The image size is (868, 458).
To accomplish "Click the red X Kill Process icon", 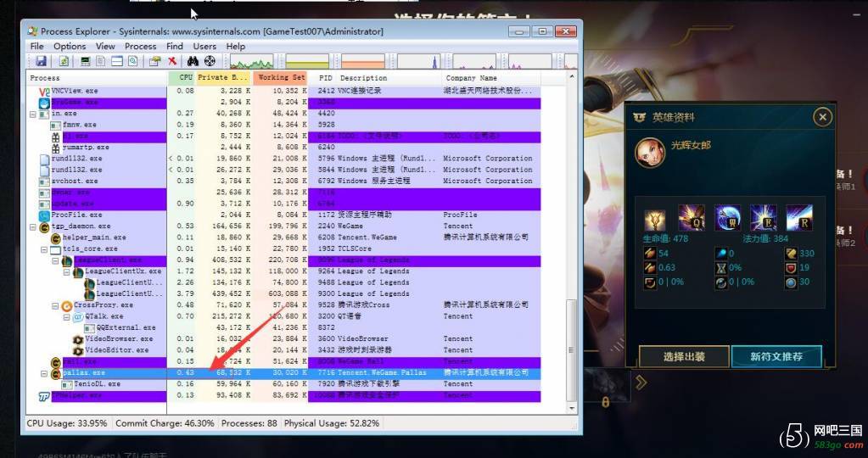I will 173,61.
